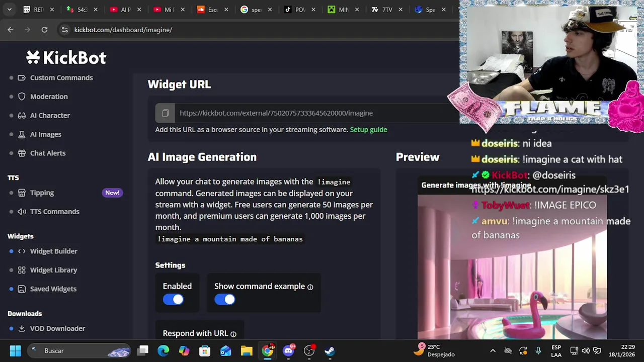Click the Widget Builder code icon

point(22,251)
